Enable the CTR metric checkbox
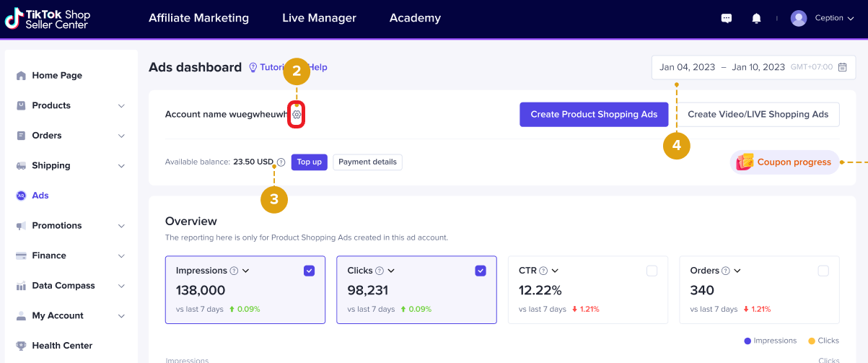Image resolution: width=868 pixels, height=363 pixels. pos(652,271)
